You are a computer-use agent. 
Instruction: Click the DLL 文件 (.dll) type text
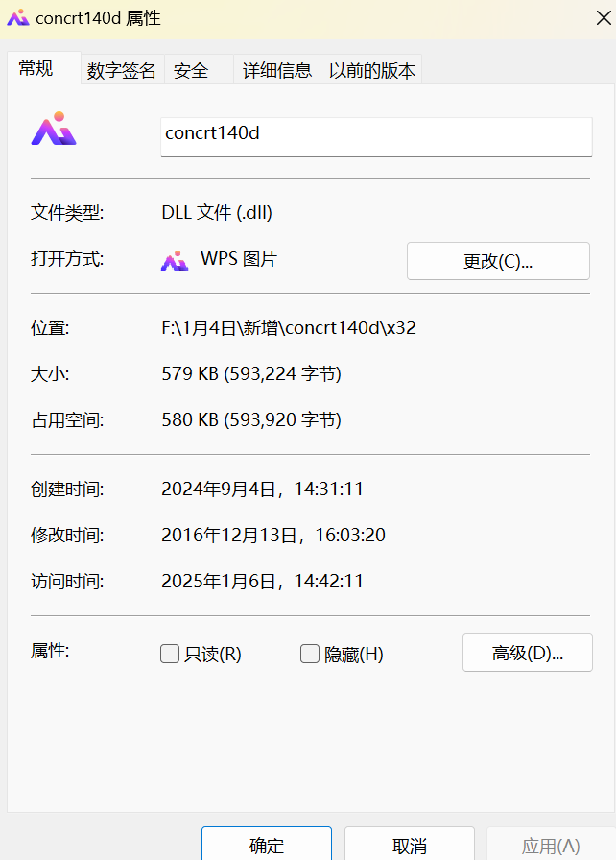coord(217,213)
